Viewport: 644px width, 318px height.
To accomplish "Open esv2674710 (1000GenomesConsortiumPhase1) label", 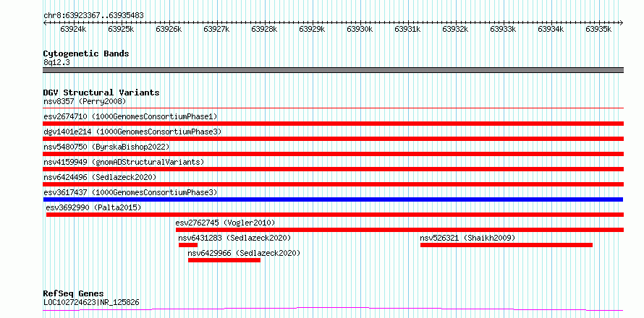I will click(x=130, y=116).
